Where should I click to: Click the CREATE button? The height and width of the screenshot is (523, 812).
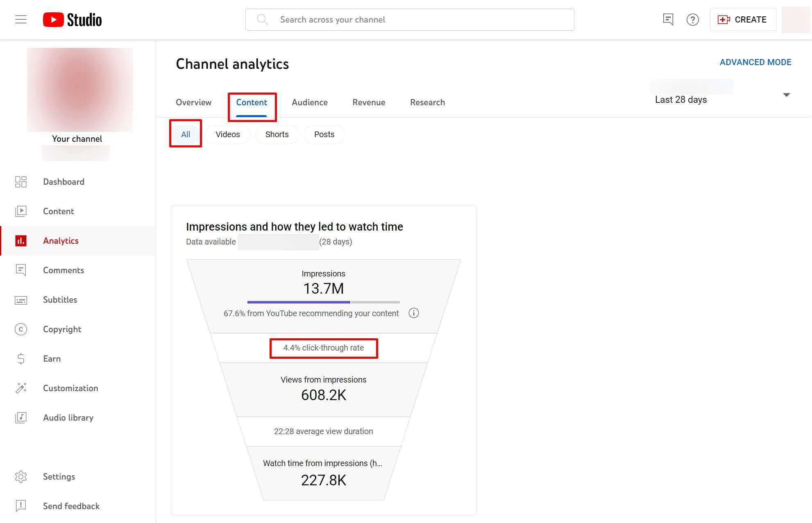(743, 20)
